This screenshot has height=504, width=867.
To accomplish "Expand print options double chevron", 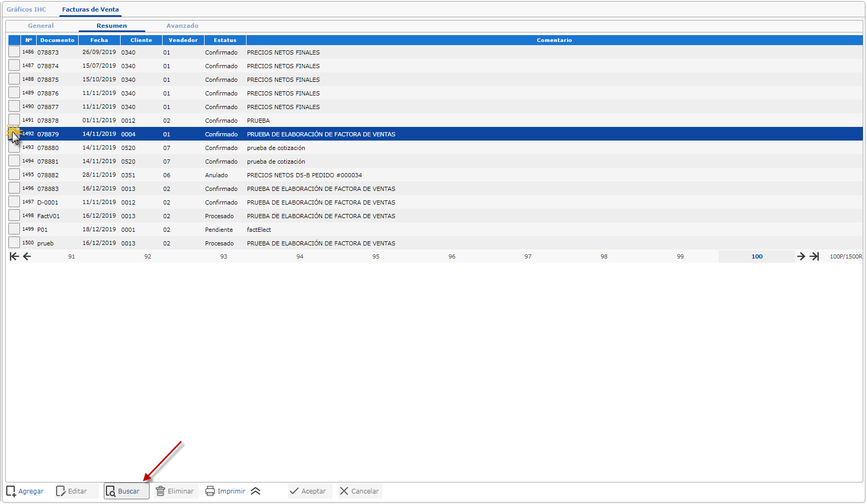I will (x=255, y=491).
